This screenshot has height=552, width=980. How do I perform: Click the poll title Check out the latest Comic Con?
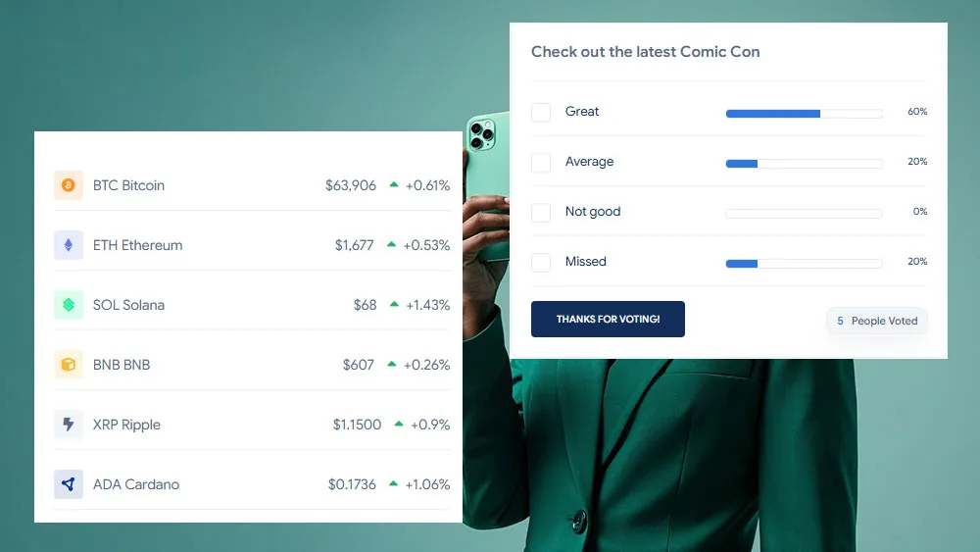tap(646, 52)
